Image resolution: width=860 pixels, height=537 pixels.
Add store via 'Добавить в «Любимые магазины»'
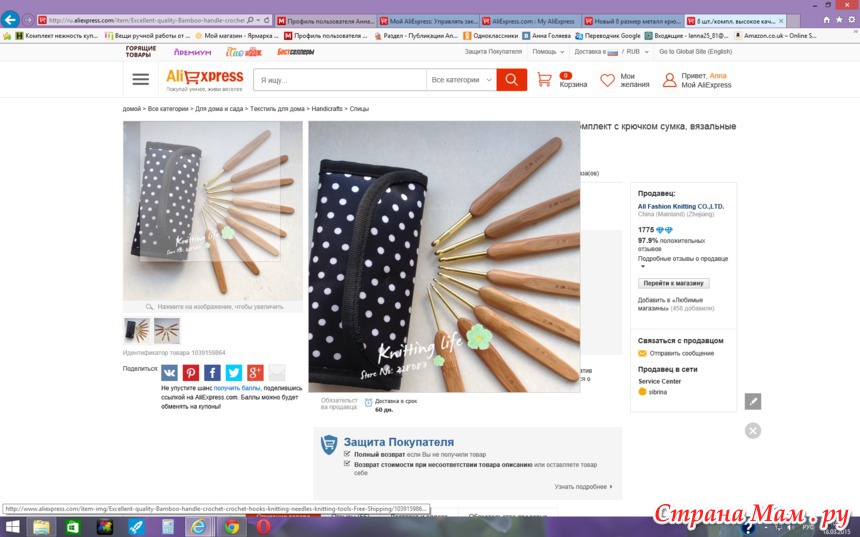tap(670, 304)
